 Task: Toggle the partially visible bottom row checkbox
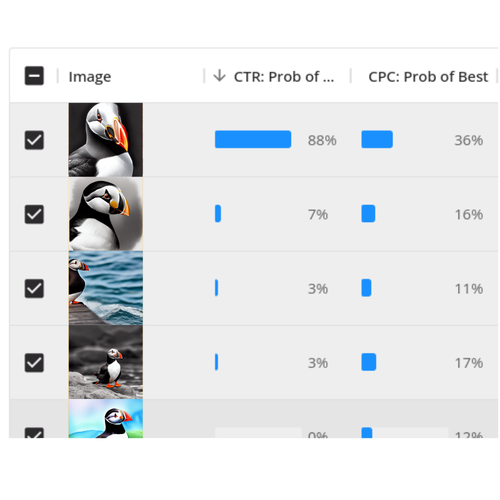(34, 433)
